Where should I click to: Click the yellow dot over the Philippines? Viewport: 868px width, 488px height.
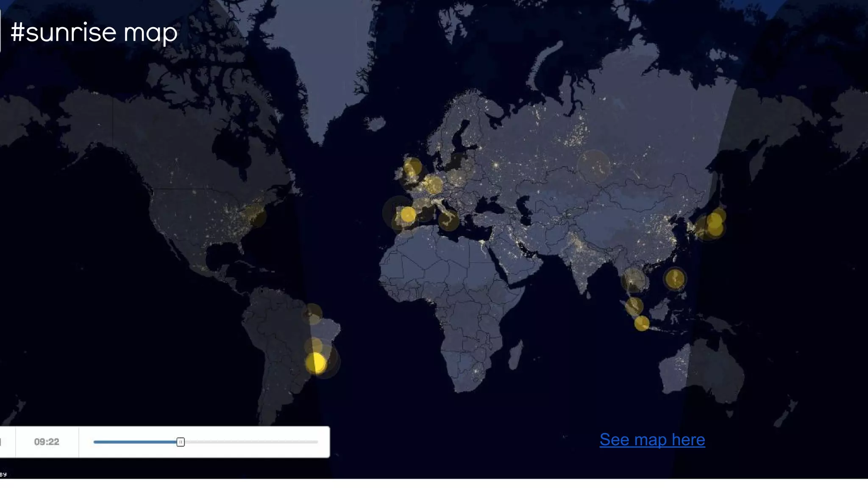[675, 279]
